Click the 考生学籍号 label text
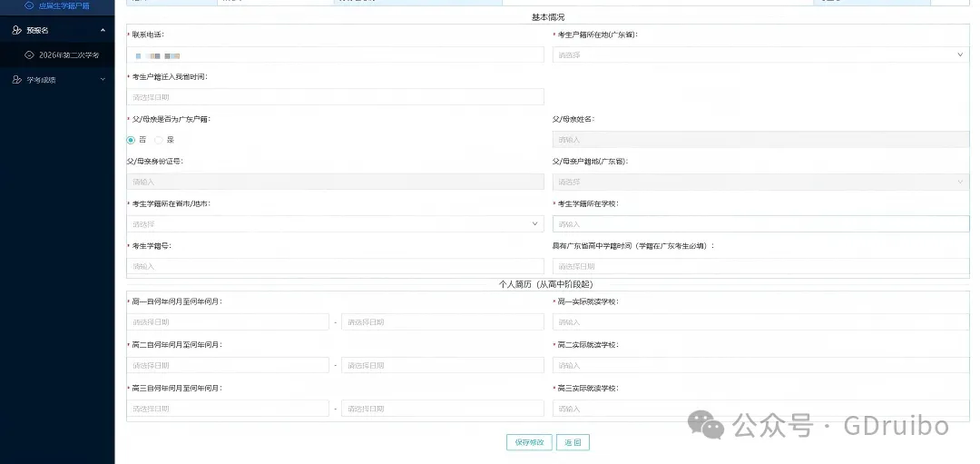 [152, 246]
